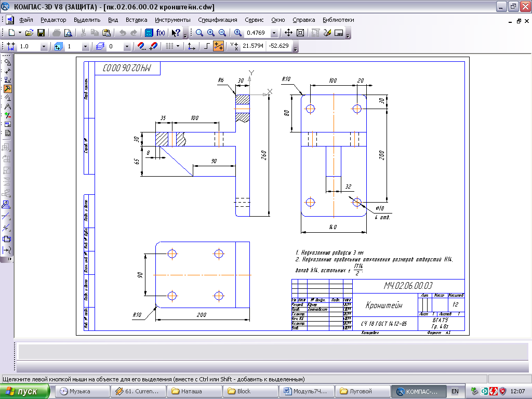Screen dimensions: 532x399
Task: Open the Вставка menu
Action: (x=137, y=20)
